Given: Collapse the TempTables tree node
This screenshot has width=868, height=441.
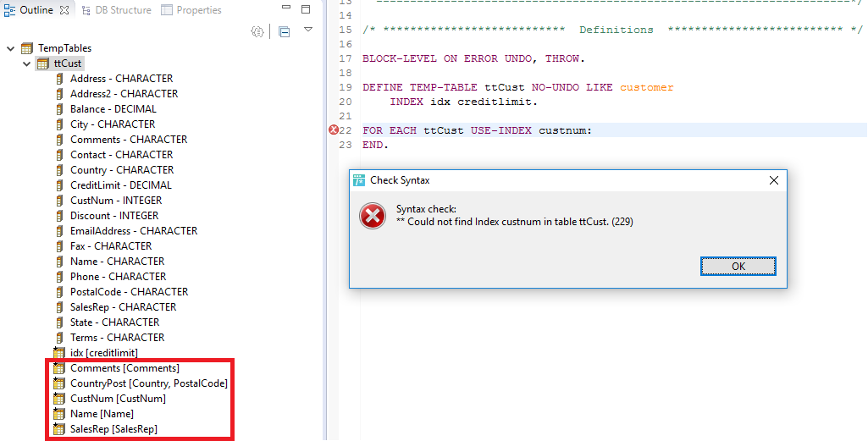Looking at the screenshot, I should (x=10, y=49).
